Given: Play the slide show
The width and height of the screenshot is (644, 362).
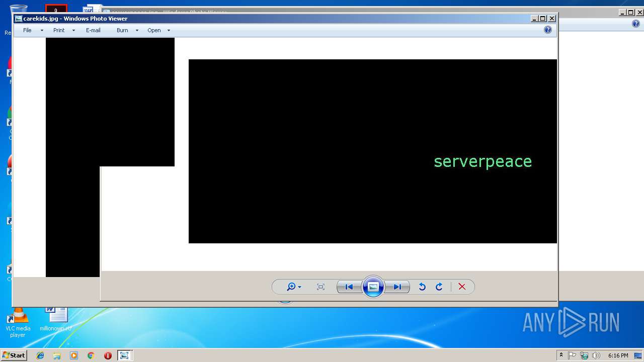Looking at the screenshot, I should tap(373, 287).
